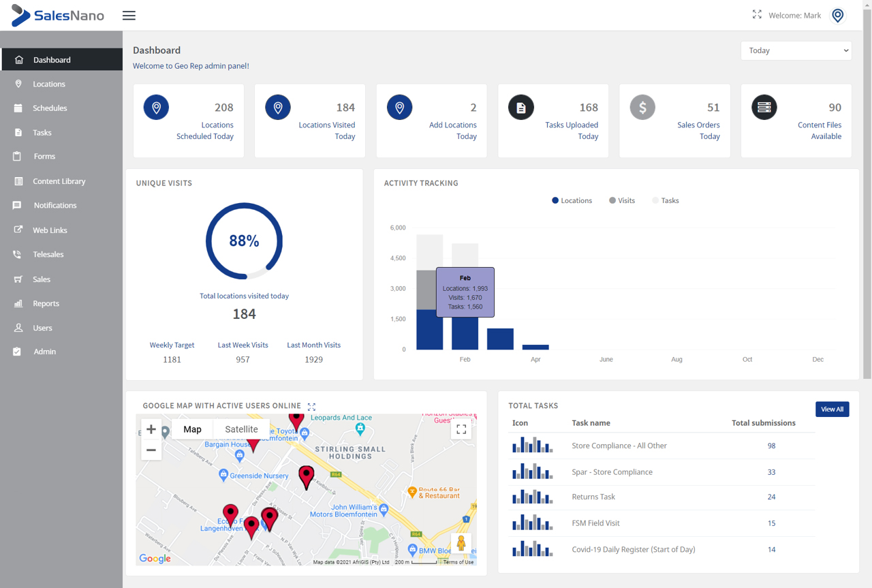Toggle Locations series in chart legend
872x588 pixels.
tap(572, 200)
